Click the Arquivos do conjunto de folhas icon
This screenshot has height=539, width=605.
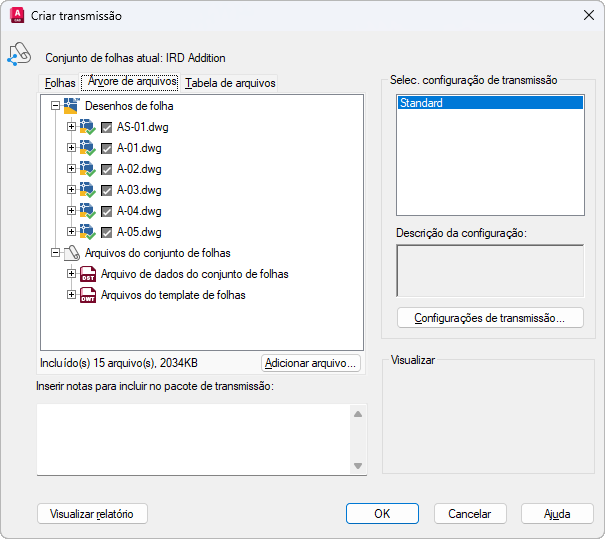[71, 253]
